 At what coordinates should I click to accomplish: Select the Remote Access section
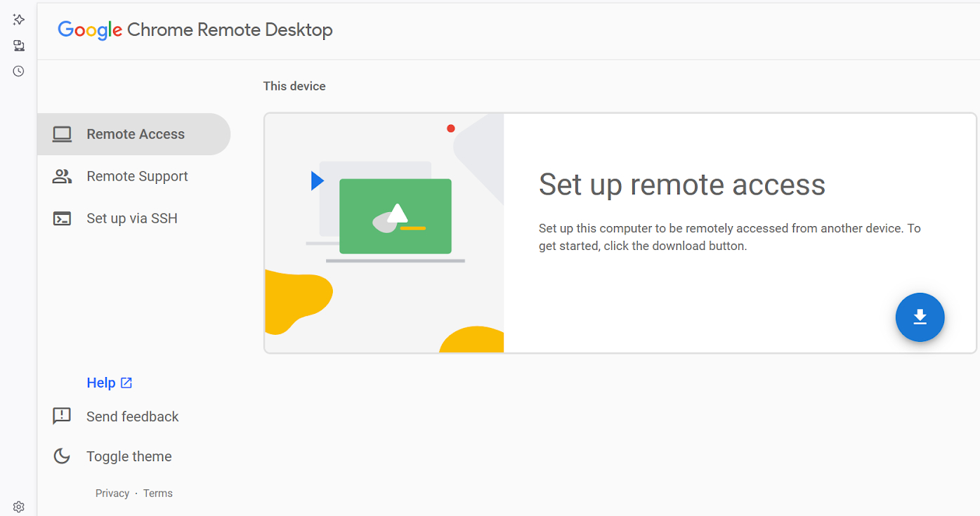coord(135,133)
